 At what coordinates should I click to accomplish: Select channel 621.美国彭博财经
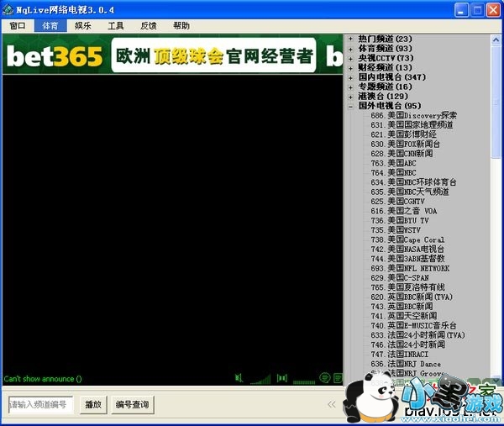(x=403, y=134)
